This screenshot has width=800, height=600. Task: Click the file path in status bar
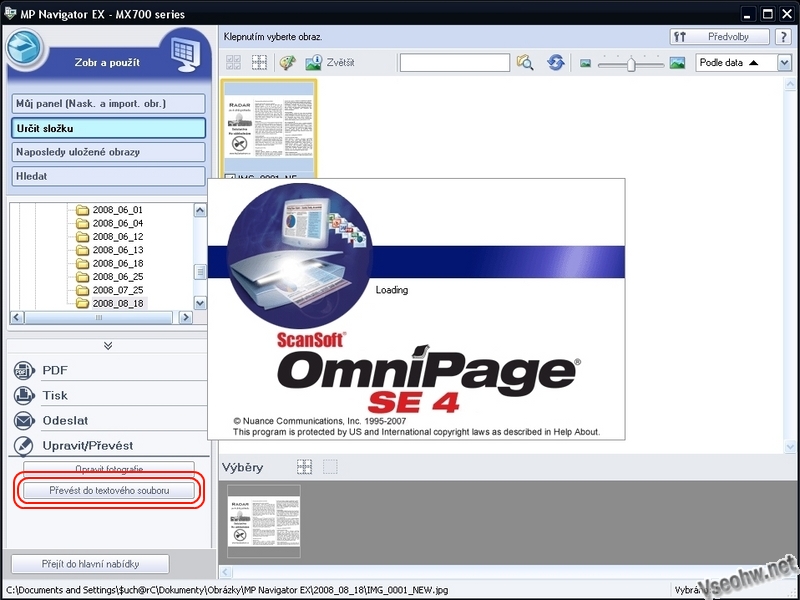(x=227, y=590)
